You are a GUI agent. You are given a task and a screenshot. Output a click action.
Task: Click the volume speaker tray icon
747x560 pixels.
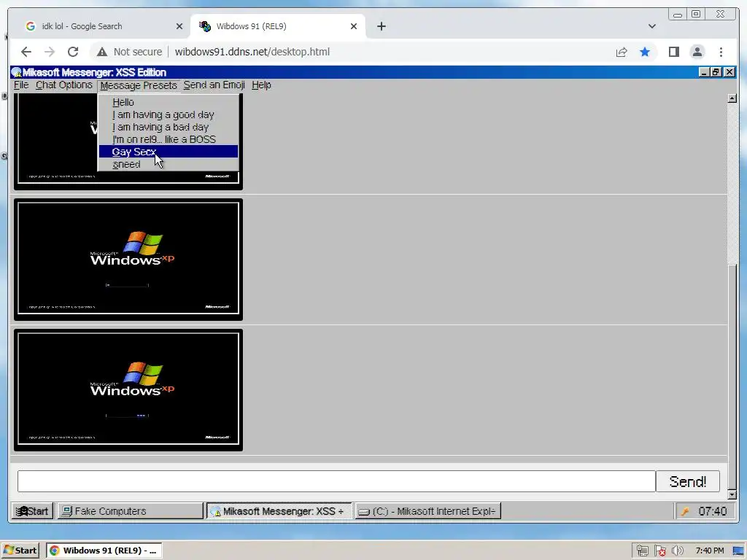pyautogui.click(x=677, y=551)
